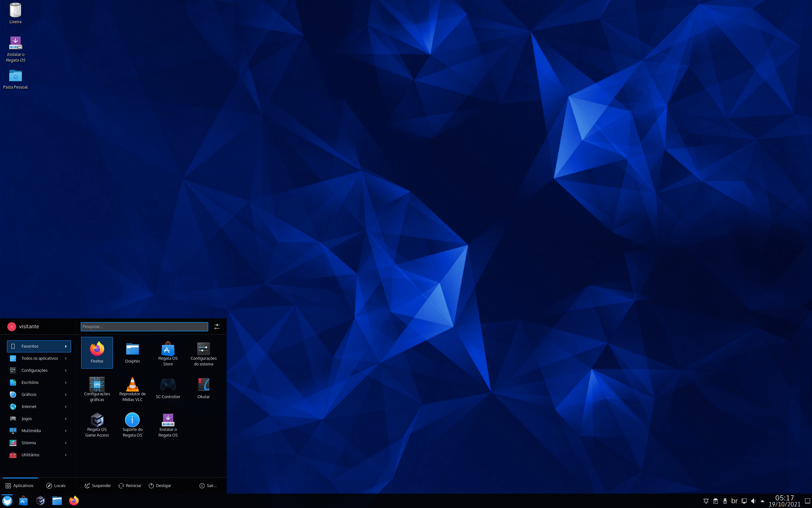Open Regata OS Store in favorites grid
The height and width of the screenshot is (508, 812).
(x=168, y=352)
